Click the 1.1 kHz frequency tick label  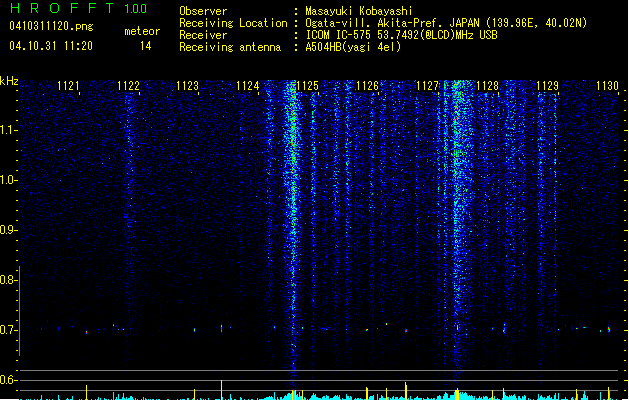point(8,130)
